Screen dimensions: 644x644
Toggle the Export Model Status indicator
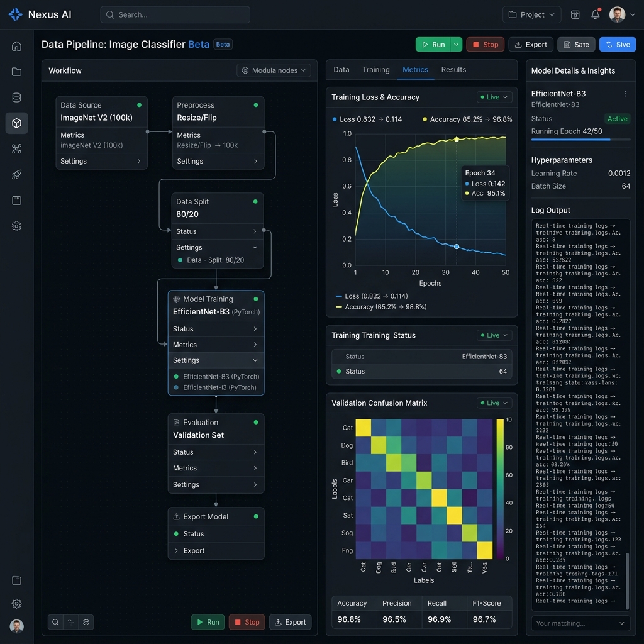(x=176, y=533)
